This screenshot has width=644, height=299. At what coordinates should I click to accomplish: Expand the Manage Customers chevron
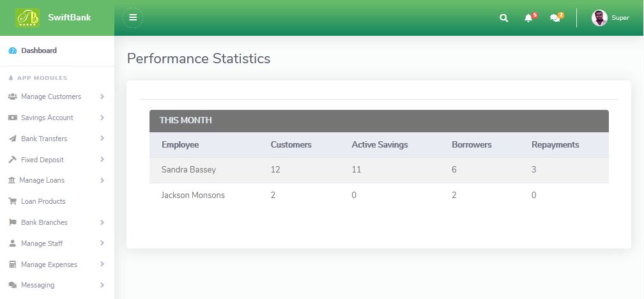[102, 96]
